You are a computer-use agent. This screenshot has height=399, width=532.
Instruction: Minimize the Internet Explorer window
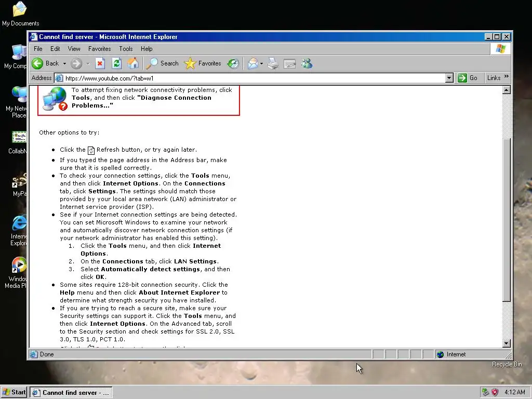[x=488, y=37]
